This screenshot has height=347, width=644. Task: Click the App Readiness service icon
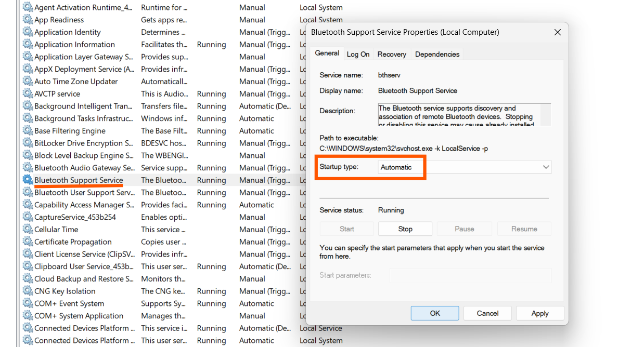(x=27, y=20)
